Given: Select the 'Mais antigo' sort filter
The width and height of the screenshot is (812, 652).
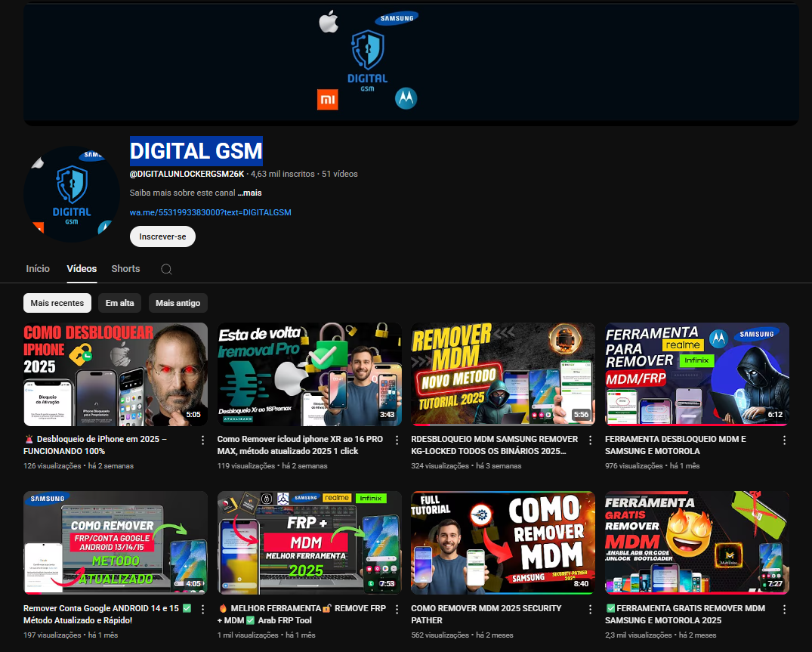Looking at the screenshot, I should tap(178, 303).
